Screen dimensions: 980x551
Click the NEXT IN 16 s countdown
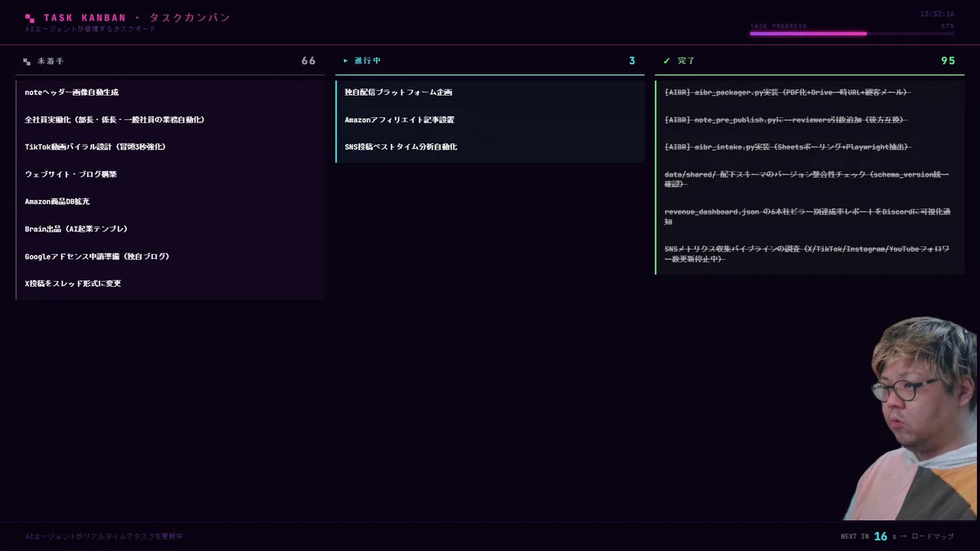pyautogui.click(x=868, y=536)
